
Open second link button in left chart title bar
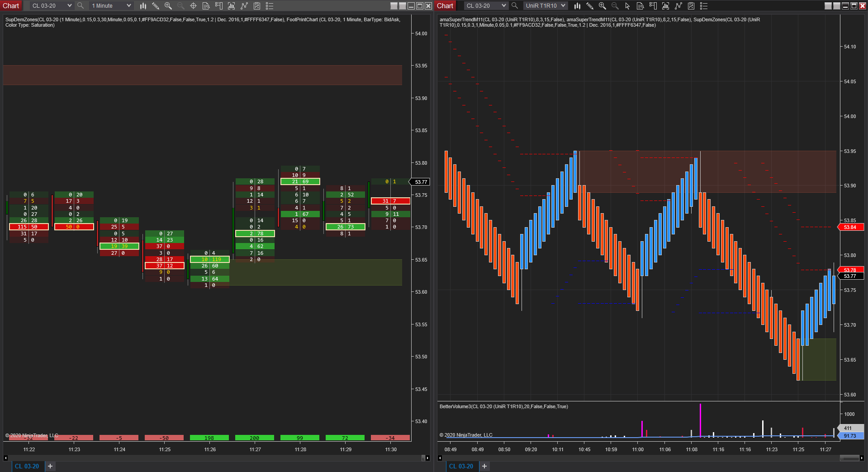pyautogui.click(x=403, y=6)
